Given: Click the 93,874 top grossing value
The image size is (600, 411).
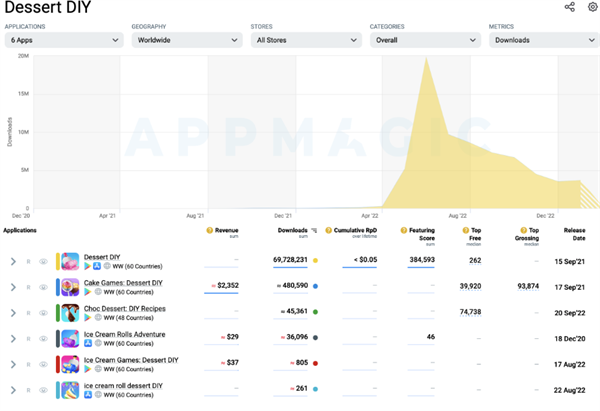Looking at the screenshot, I should [528, 286].
